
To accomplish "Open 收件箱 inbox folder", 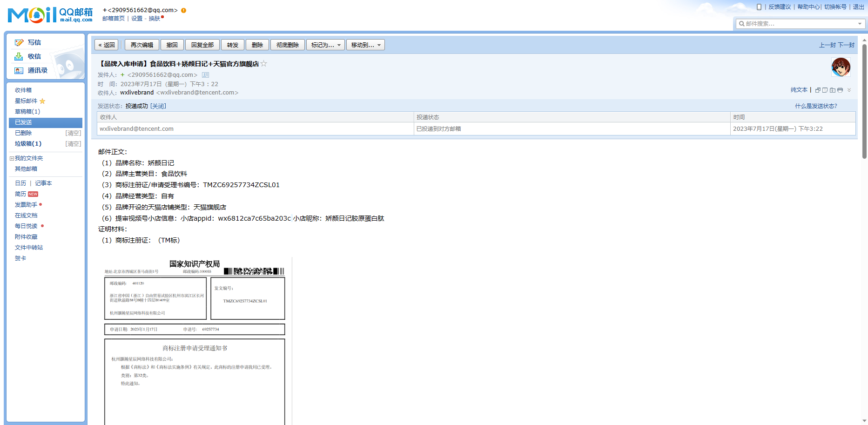I will coord(23,90).
